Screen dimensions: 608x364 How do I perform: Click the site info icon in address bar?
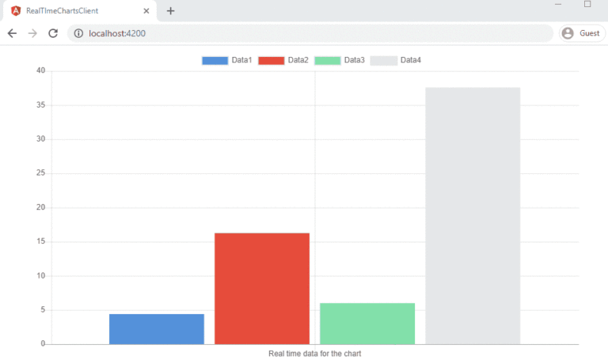[78, 33]
